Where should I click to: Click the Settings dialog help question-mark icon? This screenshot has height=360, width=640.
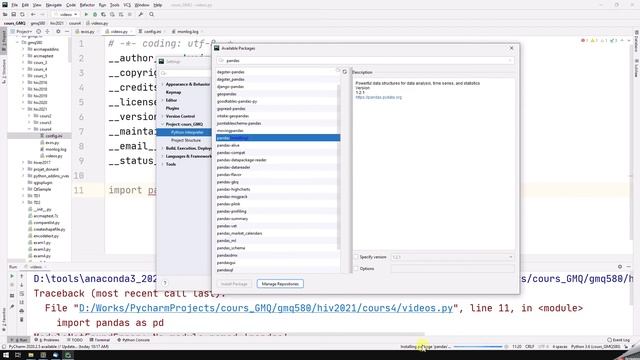[165, 282]
